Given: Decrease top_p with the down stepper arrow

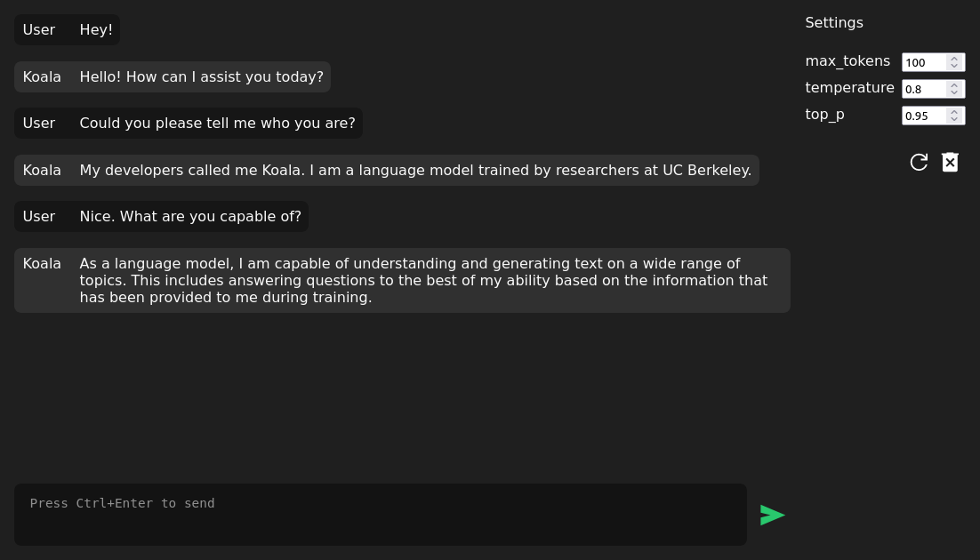Looking at the screenshot, I should 953,119.
